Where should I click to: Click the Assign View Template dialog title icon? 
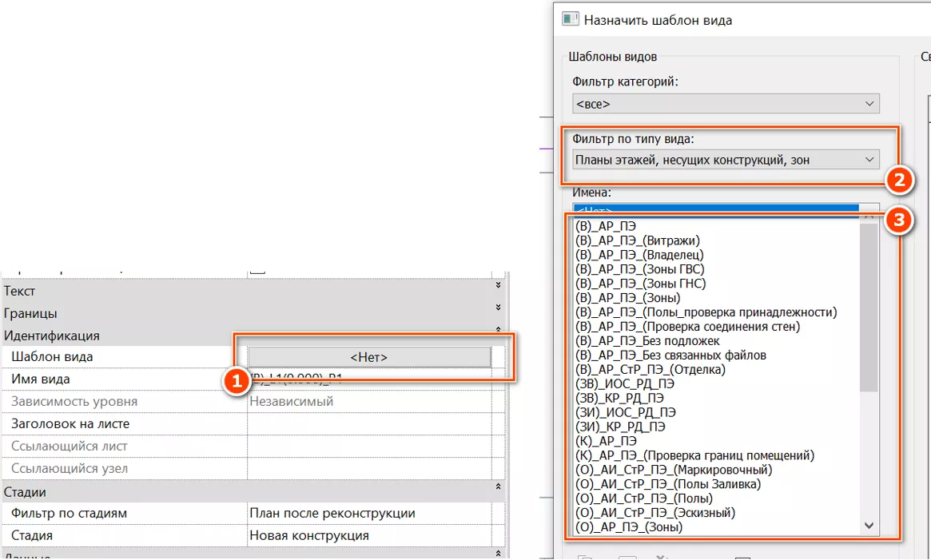[571, 19]
